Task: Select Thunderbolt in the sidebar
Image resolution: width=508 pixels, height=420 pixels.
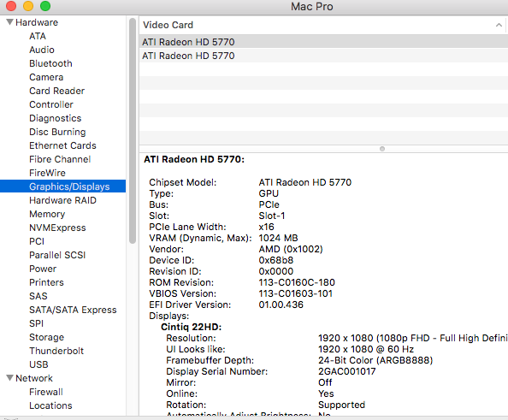Action: tap(56, 351)
